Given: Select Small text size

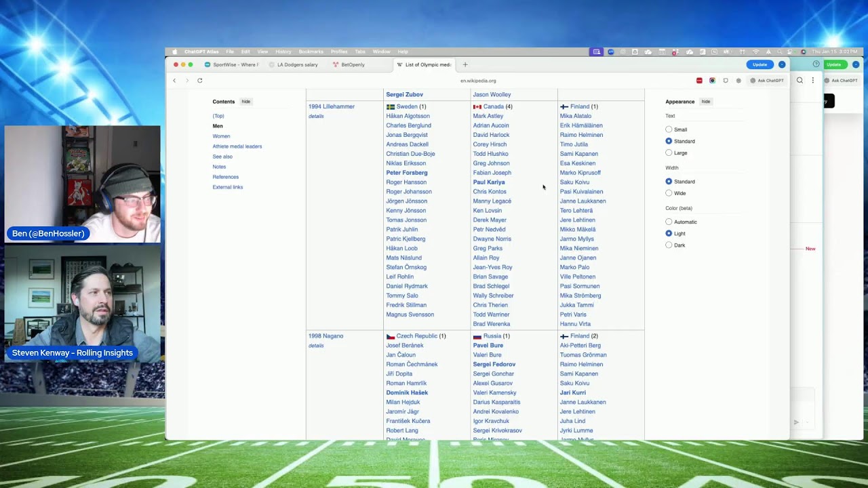Looking at the screenshot, I should coord(669,129).
